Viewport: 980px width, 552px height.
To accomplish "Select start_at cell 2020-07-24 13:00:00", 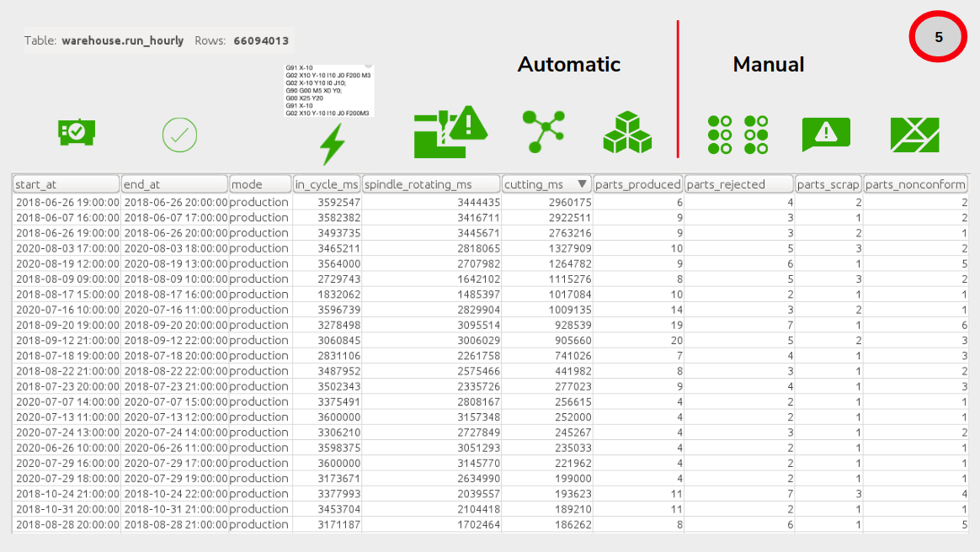I will (x=67, y=433).
